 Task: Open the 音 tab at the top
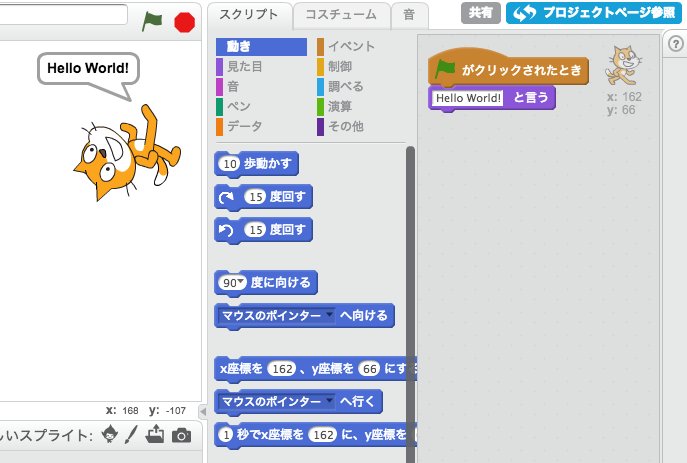coord(409,14)
